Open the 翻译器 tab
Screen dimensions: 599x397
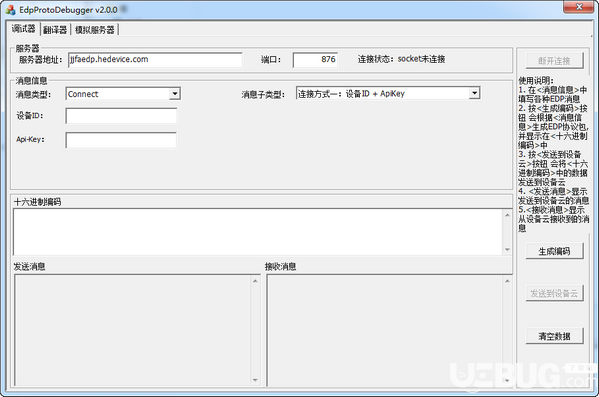(x=55, y=30)
